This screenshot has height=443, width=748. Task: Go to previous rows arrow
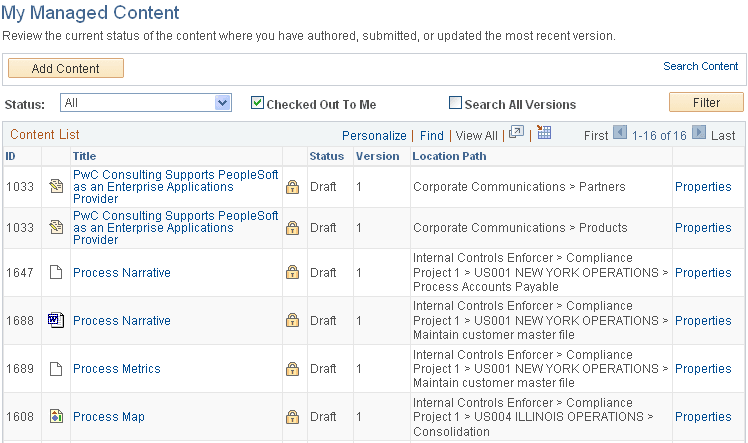coord(620,134)
